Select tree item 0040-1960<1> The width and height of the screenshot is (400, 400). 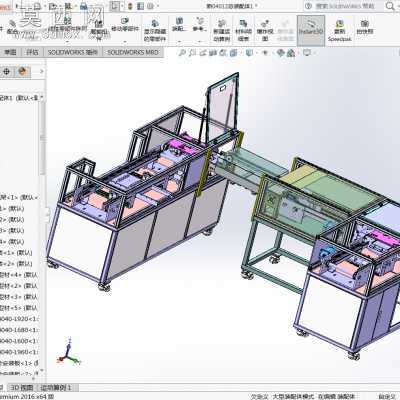coord(19,352)
